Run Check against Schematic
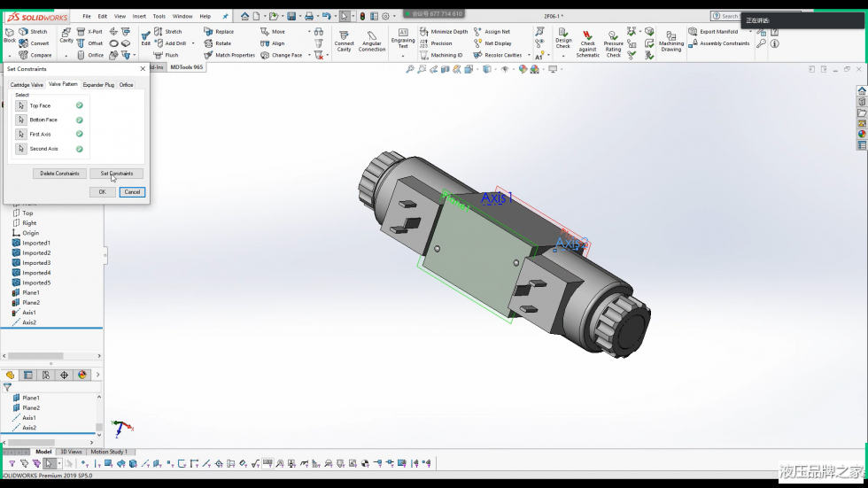The width and height of the screenshot is (868, 488). tap(587, 43)
